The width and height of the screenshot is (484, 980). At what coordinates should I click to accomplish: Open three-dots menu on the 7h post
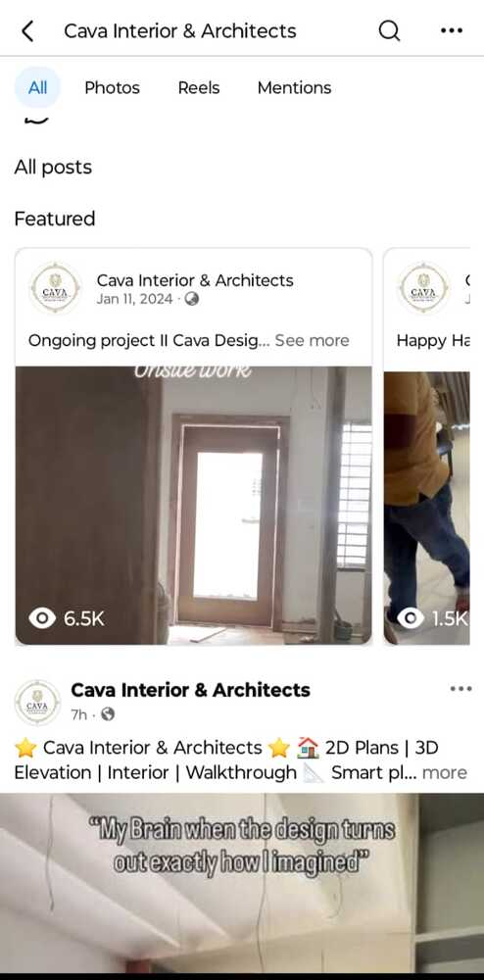pos(460,689)
